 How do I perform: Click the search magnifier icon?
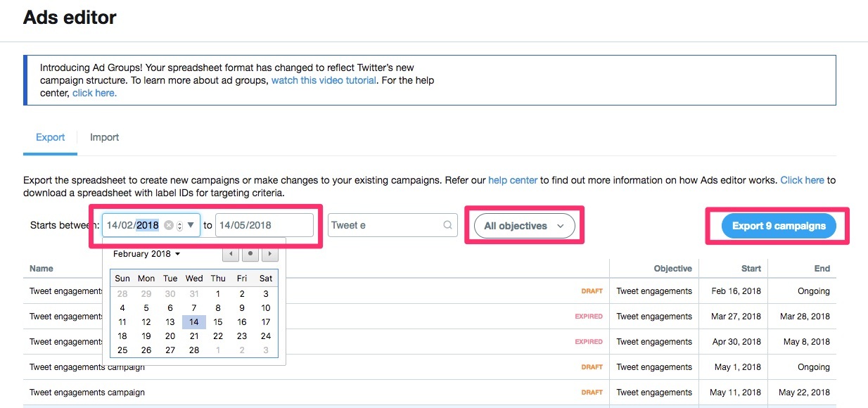pyautogui.click(x=447, y=226)
